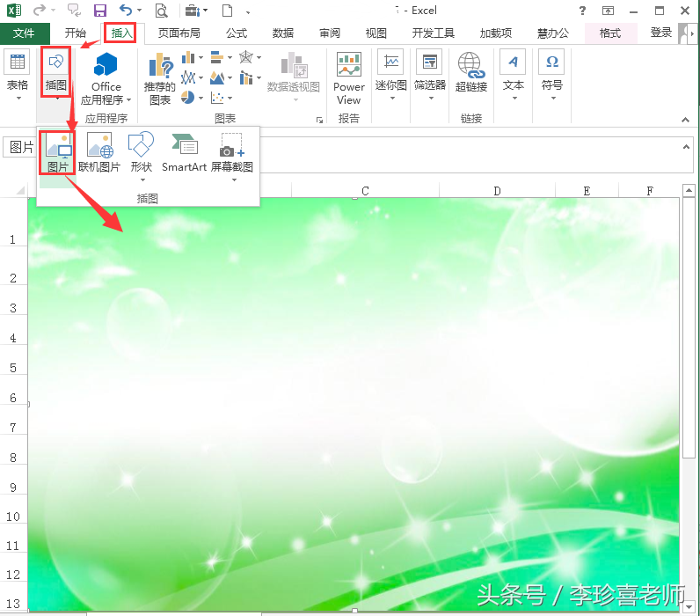Open Print Preview magnifier icon
700x616 pixels.
pyautogui.click(x=161, y=11)
